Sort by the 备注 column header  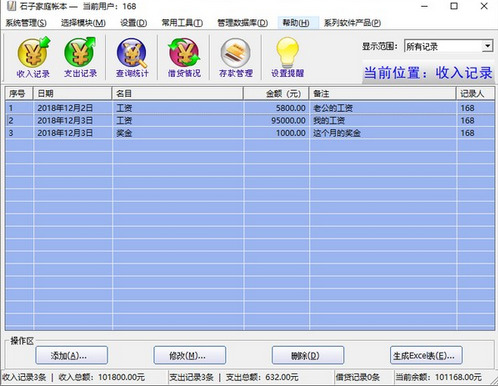click(383, 94)
